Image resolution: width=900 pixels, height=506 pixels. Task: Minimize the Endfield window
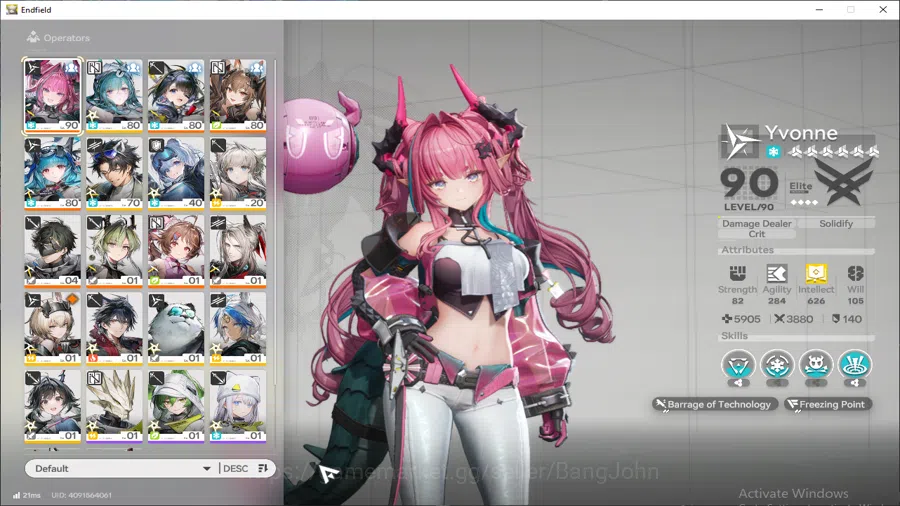pyautogui.click(x=819, y=10)
